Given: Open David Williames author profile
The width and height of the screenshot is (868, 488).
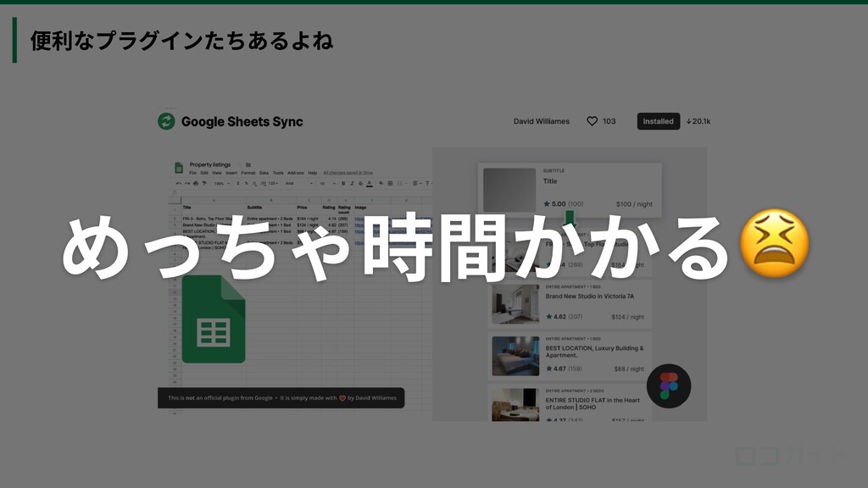Looking at the screenshot, I should click(x=542, y=121).
